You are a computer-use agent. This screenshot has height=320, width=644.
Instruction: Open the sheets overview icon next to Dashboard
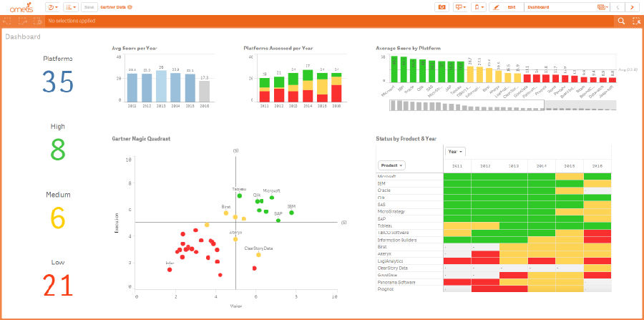tap(602, 7)
